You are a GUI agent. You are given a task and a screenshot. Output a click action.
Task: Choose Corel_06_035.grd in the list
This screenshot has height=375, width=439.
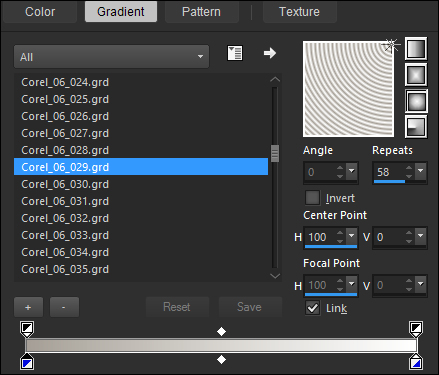[x=141, y=269]
